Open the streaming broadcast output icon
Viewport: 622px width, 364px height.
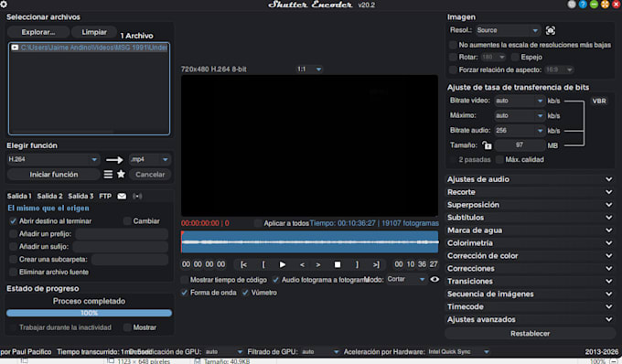pyautogui.click(x=137, y=197)
